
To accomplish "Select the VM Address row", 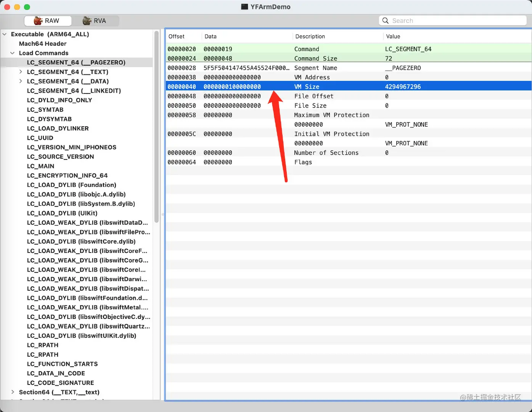I will 349,77.
